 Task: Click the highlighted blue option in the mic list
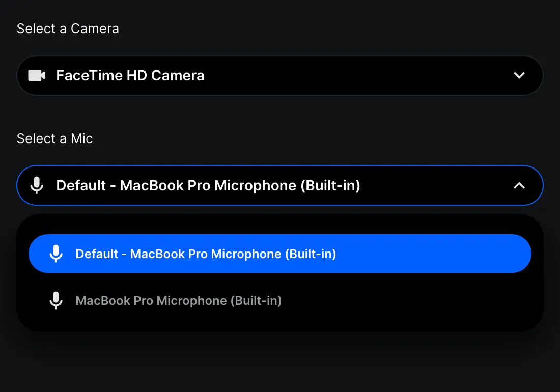click(x=280, y=253)
